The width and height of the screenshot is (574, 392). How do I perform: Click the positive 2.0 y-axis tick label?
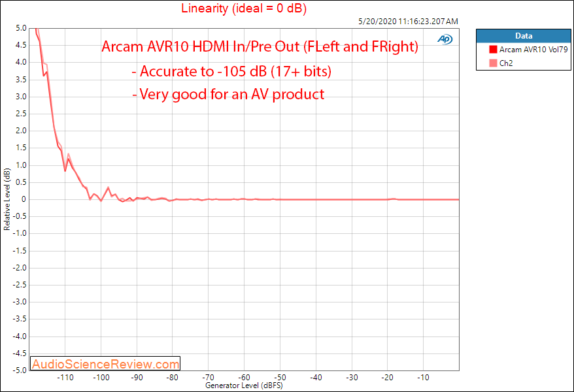(21, 131)
